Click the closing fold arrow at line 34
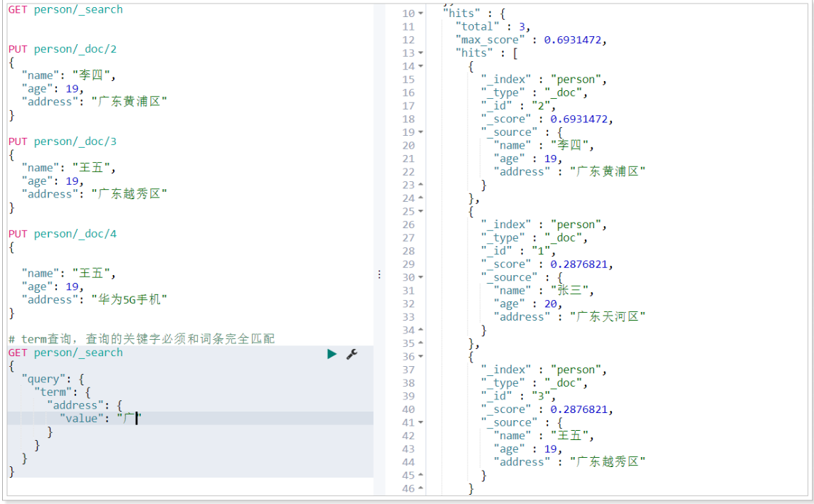The height and width of the screenshot is (504, 814). tap(421, 331)
